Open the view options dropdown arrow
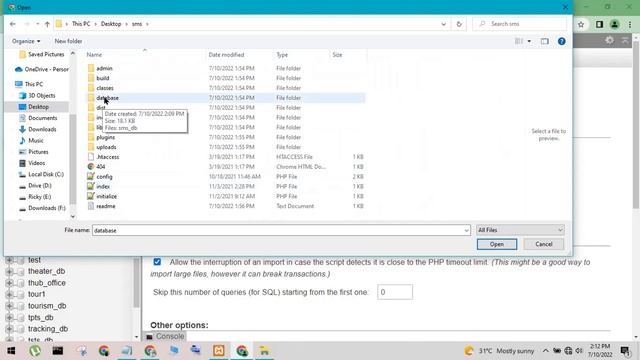 (x=529, y=41)
